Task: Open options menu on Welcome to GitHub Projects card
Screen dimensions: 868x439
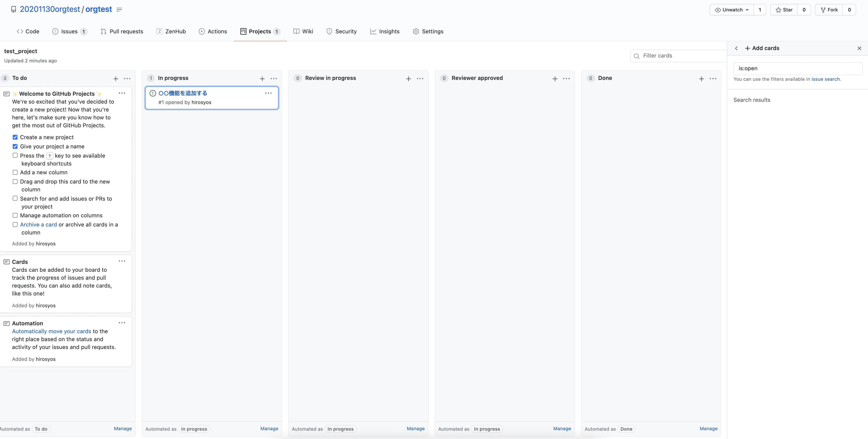Action: [122, 93]
